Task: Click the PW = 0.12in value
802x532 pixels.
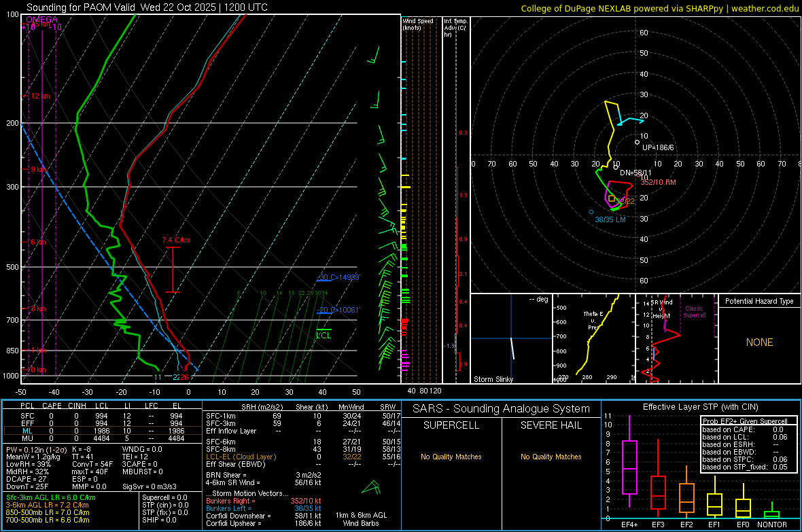Action: click(37, 449)
